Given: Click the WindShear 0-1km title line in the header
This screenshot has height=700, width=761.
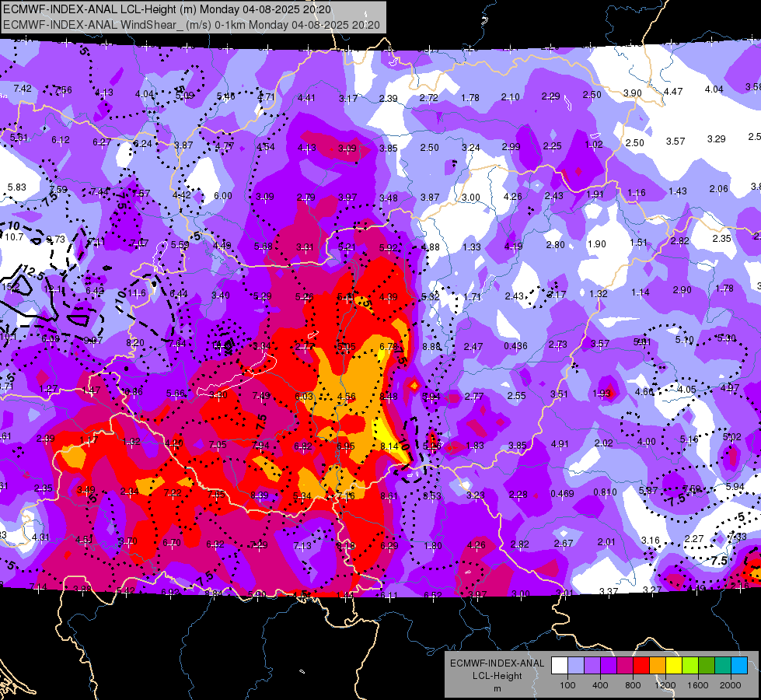Looking at the screenshot, I should click(x=191, y=25).
